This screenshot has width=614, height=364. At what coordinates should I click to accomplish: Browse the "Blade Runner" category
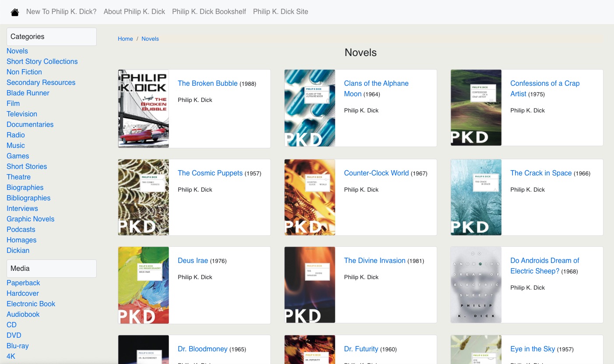pyautogui.click(x=28, y=93)
